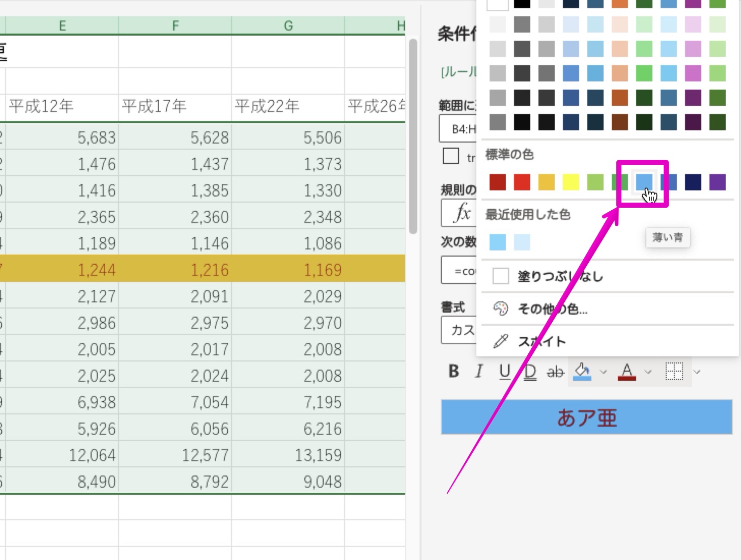Select first recently used sky blue color
The image size is (741, 560).
pyautogui.click(x=497, y=242)
